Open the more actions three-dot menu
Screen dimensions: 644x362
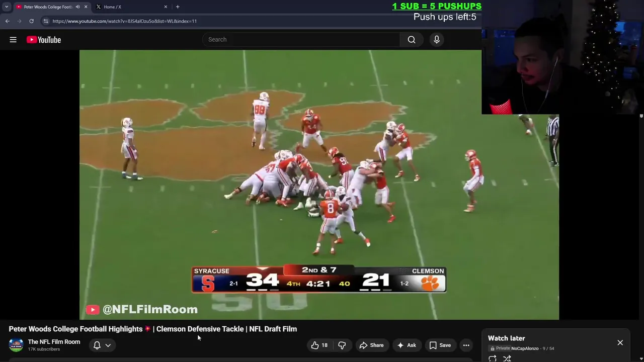pos(466,345)
